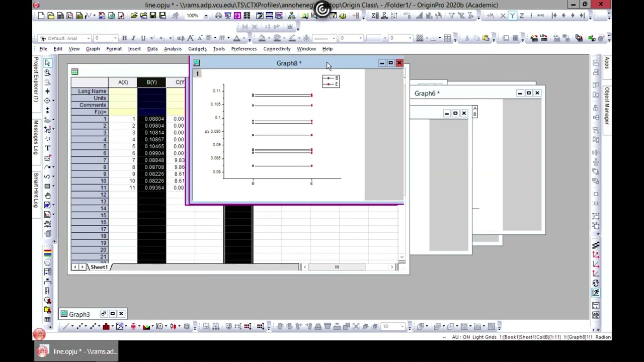
Task: Open the Graph menu
Action: click(93, 49)
